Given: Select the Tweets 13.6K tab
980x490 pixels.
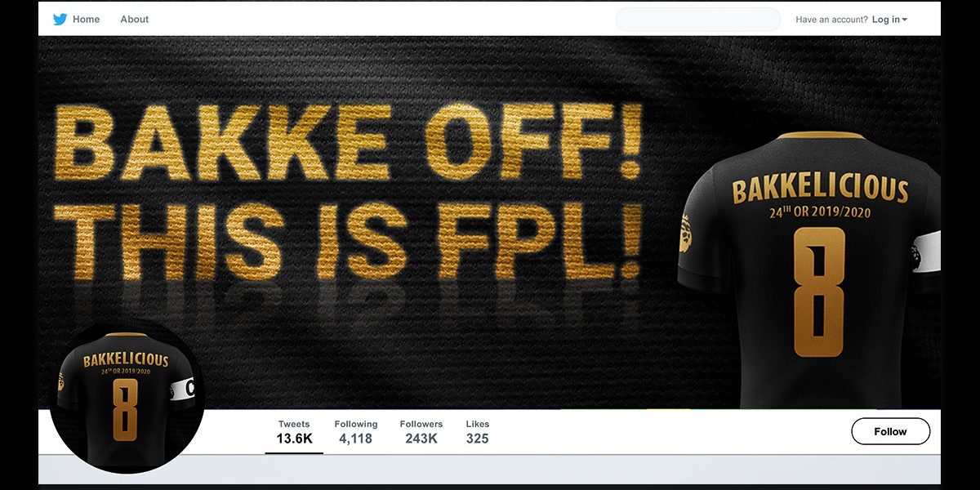Looking at the screenshot, I should [294, 432].
